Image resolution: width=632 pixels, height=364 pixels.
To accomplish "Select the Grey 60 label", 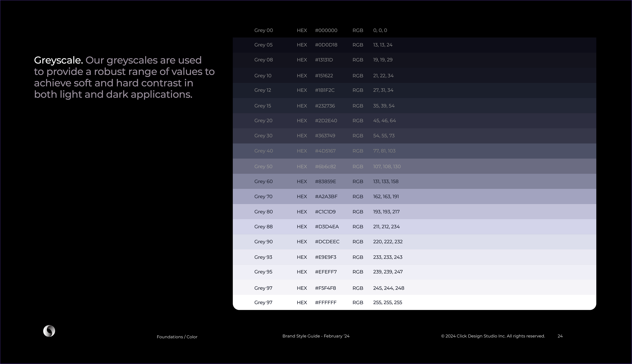I will [x=263, y=181].
